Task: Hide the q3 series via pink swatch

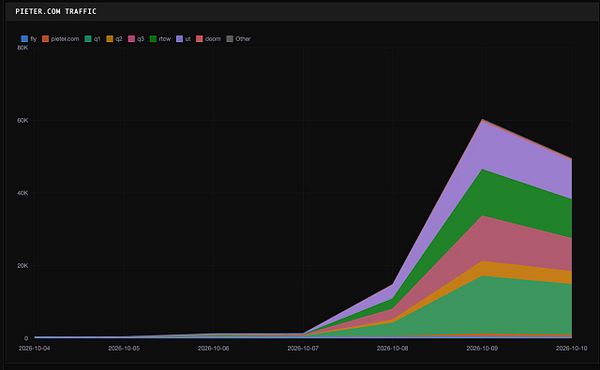Action: (x=132, y=39)
